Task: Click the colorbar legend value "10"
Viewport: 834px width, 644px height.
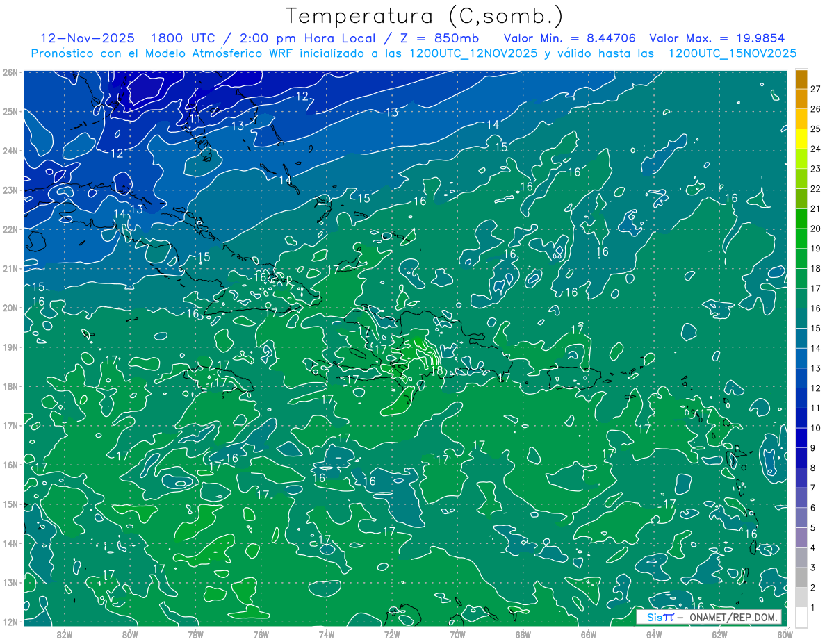Action: [816, 428]
